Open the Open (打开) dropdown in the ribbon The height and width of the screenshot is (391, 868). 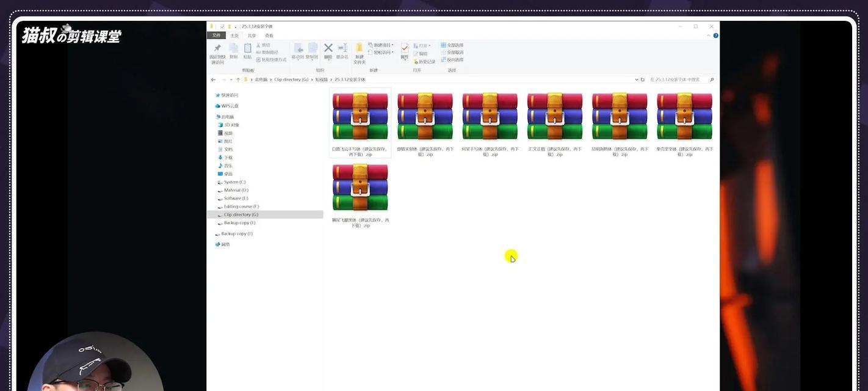(x=422, y=45)
